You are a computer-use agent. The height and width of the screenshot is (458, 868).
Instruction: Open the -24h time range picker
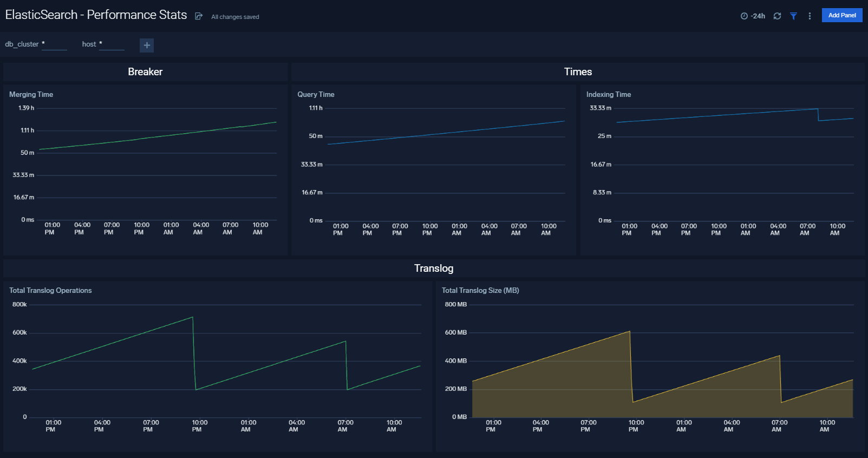coord(753,16)
